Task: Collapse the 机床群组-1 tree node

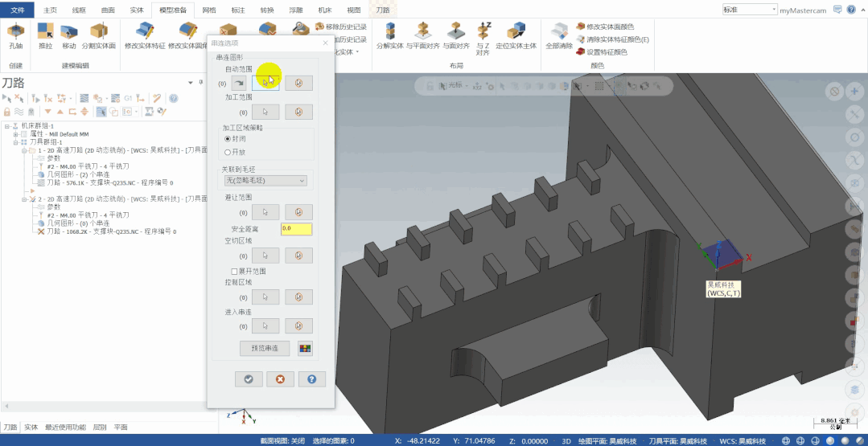Action: point(6,126)
